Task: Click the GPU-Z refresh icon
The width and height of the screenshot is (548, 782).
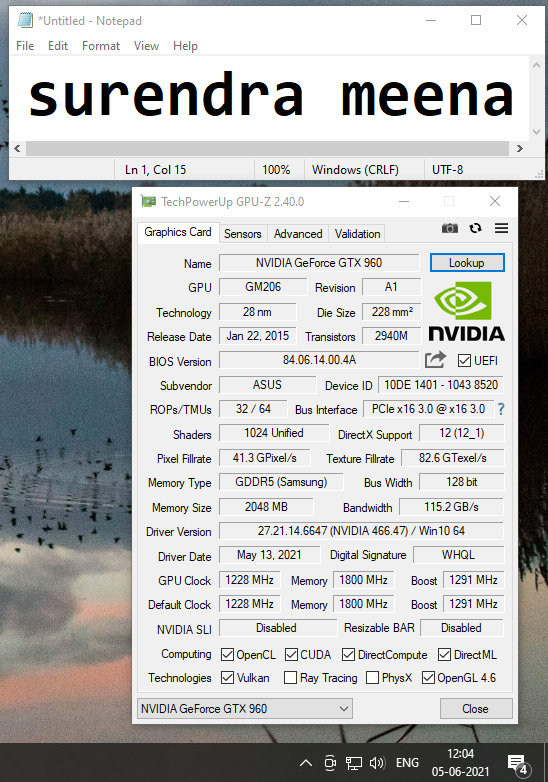Action: click(476, 228)
